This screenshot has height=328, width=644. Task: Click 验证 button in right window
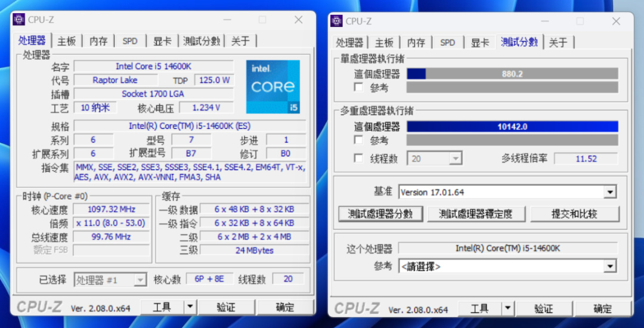[544, 308]
